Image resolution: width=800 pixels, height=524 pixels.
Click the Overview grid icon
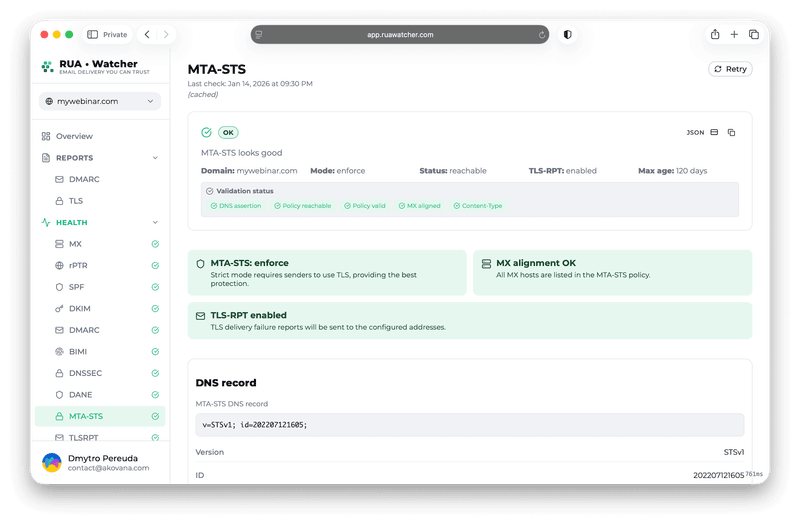pyautogui.click(x=46, y=136)
